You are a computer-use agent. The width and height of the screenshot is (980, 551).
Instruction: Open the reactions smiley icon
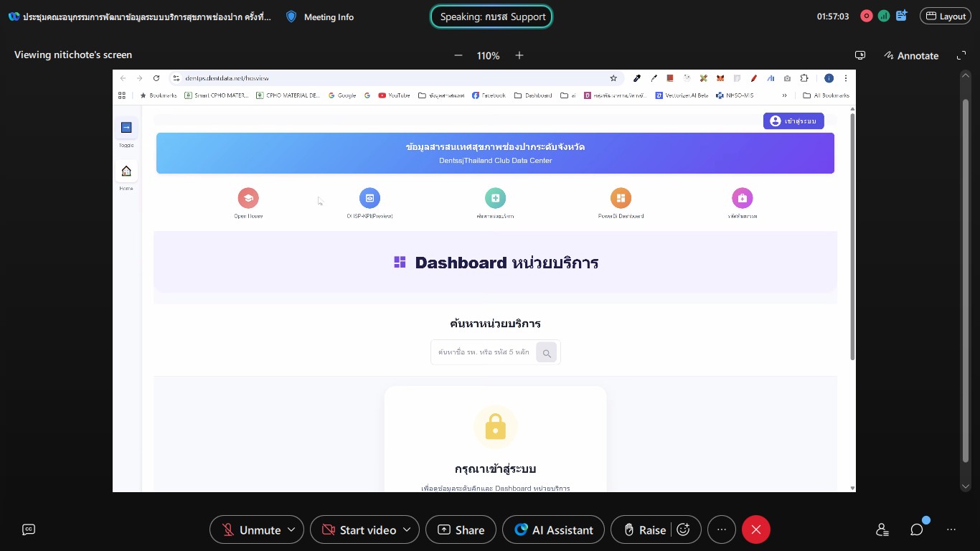pos(684,529)
